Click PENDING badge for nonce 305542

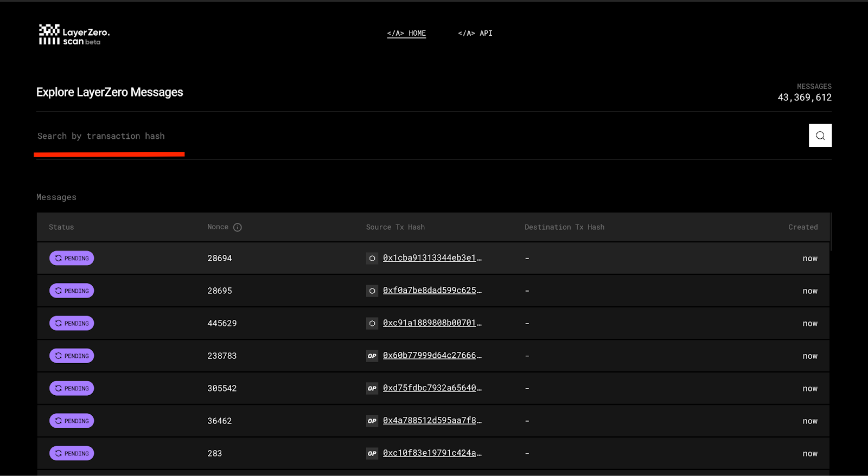click(72, 388)
